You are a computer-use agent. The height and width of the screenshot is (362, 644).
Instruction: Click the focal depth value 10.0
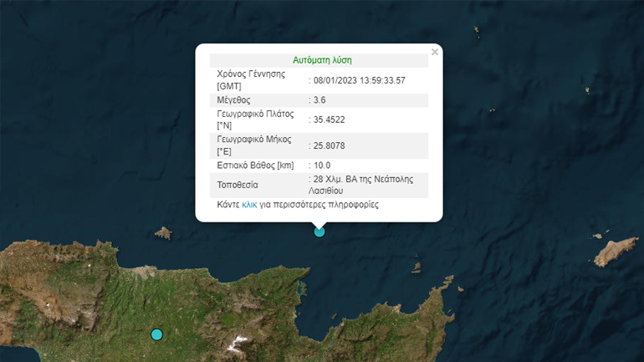(322, 166)
